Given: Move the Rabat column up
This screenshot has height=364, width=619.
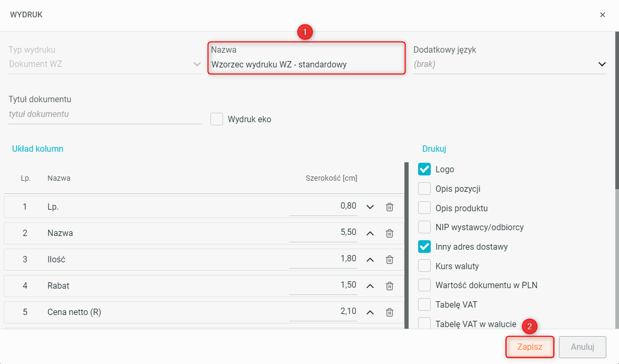Looking at the screenshot, I should [x=370, y=286].
